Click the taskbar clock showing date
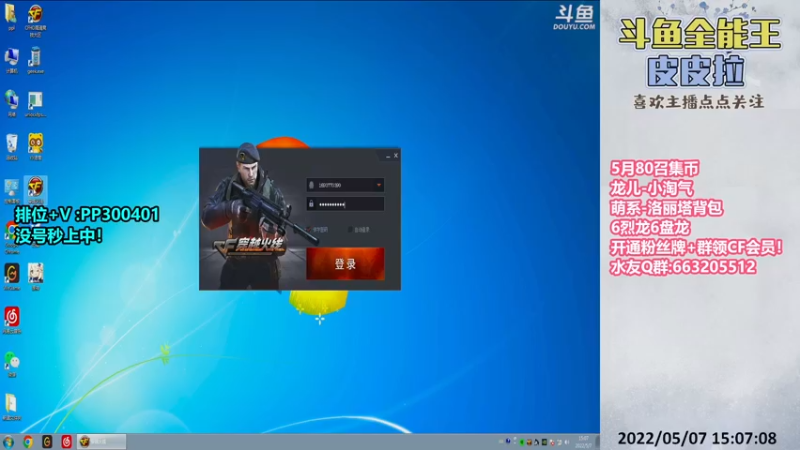The width and height of the screenshot is (800, 450). click(584, 442)
